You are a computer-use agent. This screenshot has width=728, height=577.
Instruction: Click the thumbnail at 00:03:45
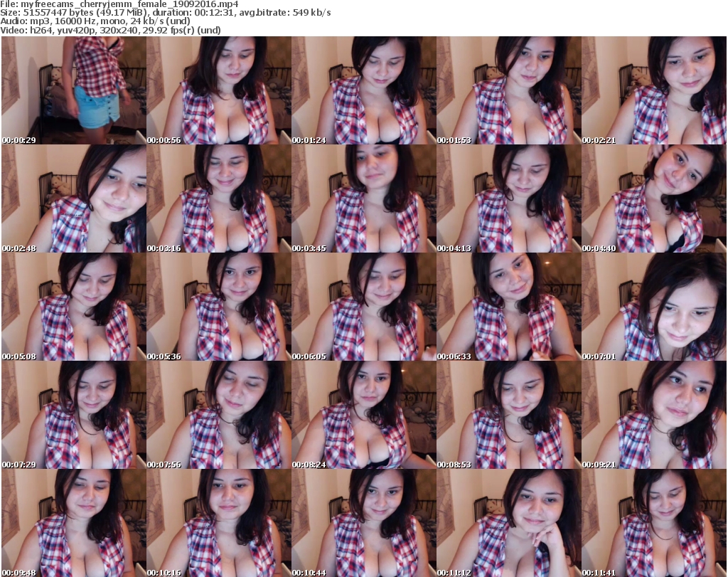[364, 198]
